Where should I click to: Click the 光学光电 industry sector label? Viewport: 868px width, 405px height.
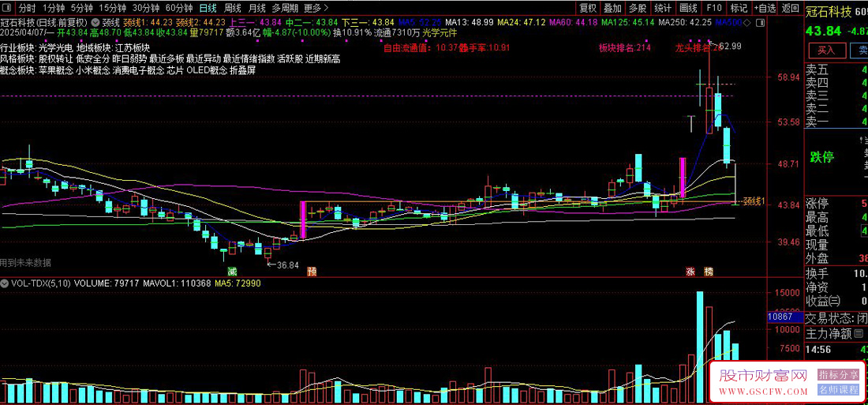pyautogui.click(x=55, y=47)
